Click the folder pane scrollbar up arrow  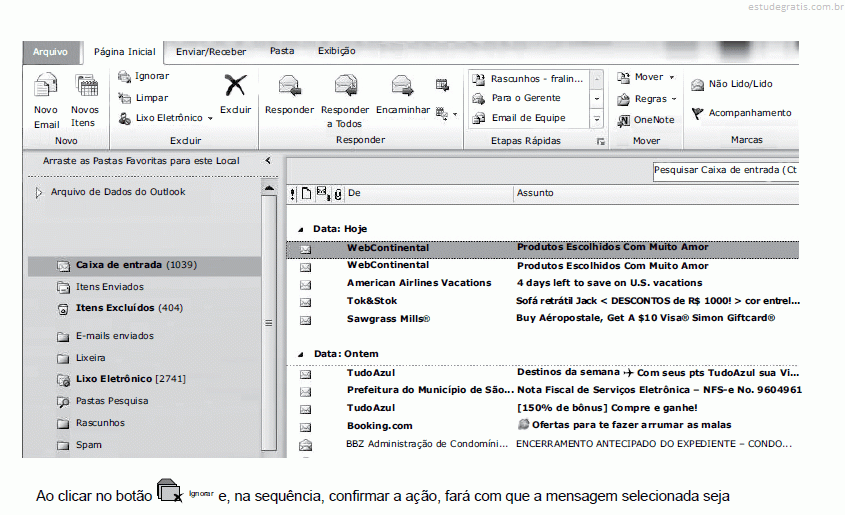[268, 189]
